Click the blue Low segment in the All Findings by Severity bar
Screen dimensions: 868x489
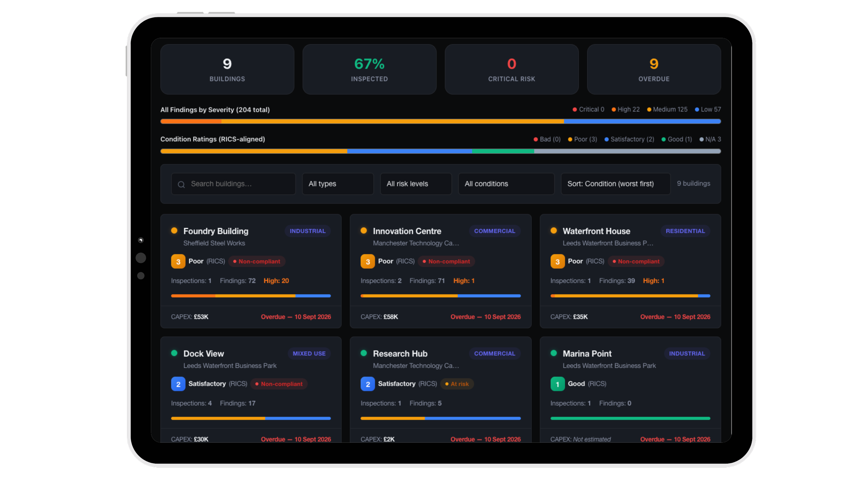(642, 121)
